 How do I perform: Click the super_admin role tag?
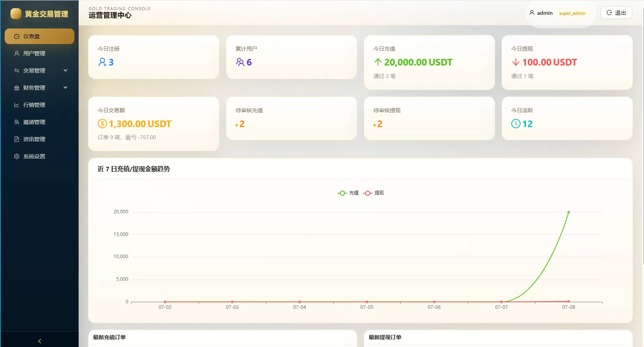572,13
